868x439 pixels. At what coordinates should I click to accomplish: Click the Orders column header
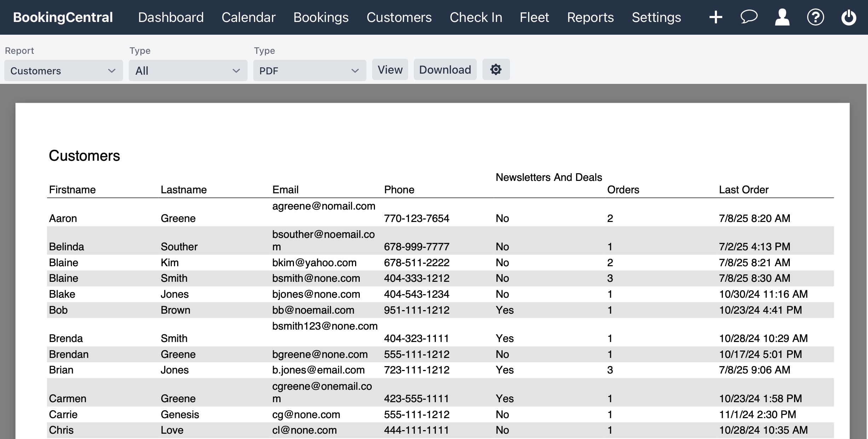(x=623, y=190)
